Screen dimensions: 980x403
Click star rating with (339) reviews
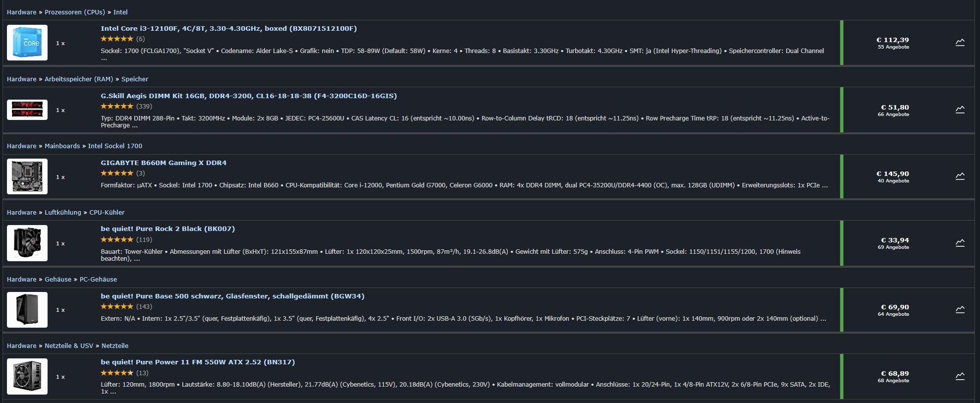coord(126,106)
